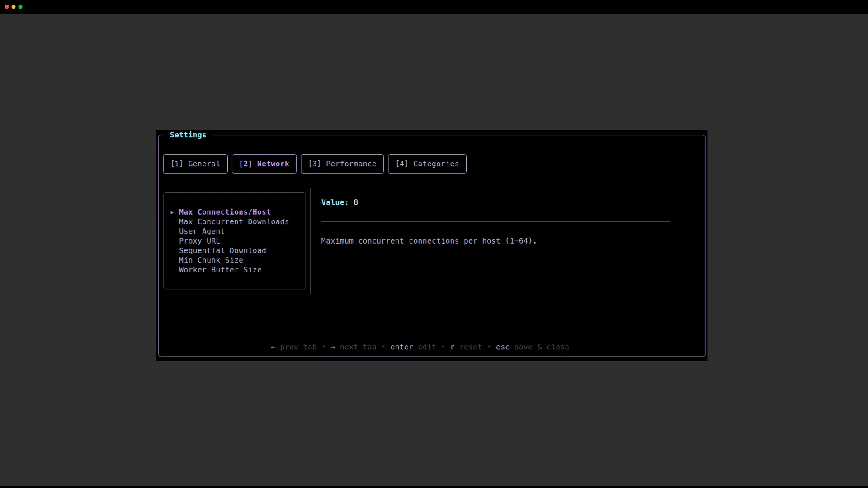The height and width of the screenshot is (488, 868).
Task: Switch to the [4] Categories tab
Action: click(x=427, y=164)
